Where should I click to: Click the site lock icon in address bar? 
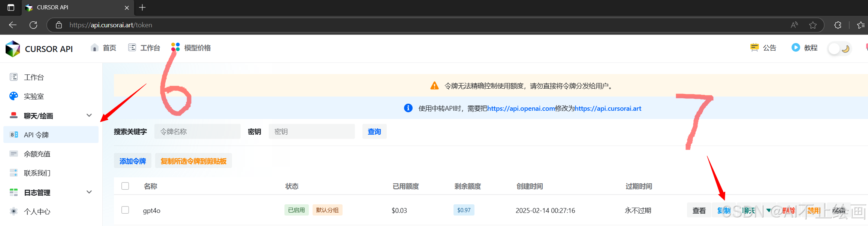click(x=59, y=25)
